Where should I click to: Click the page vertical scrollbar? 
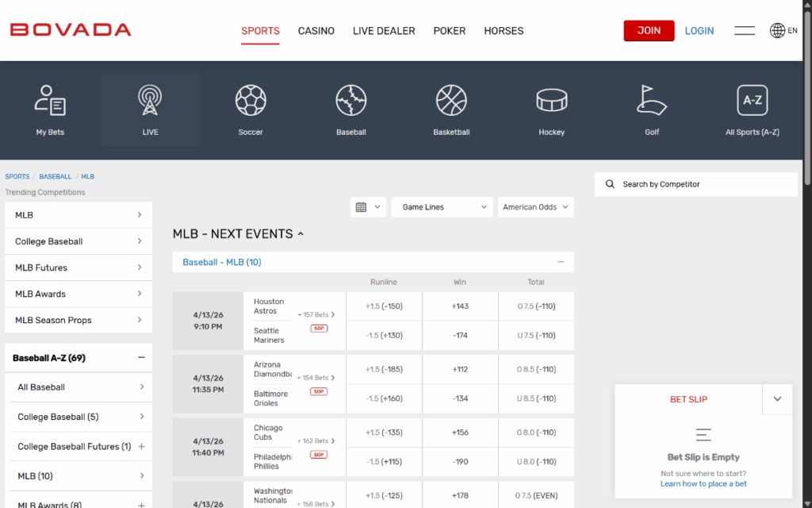click(x=807, y=96)
